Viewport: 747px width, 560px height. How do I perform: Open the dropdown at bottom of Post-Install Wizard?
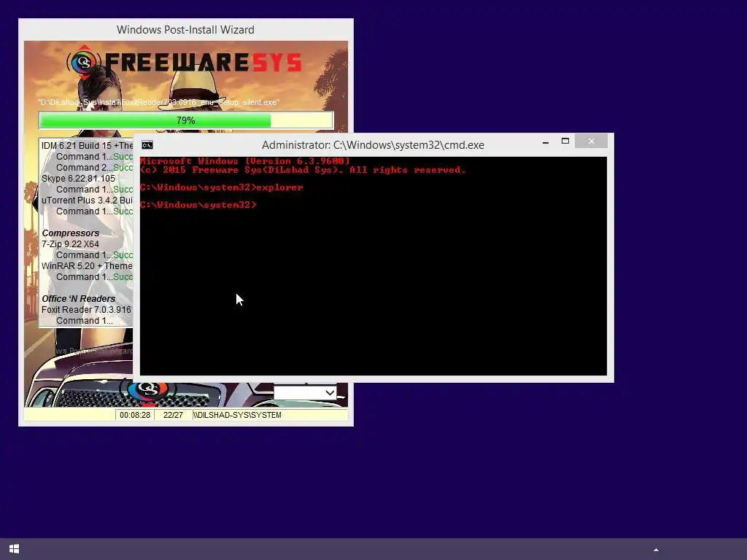(305, 393)
